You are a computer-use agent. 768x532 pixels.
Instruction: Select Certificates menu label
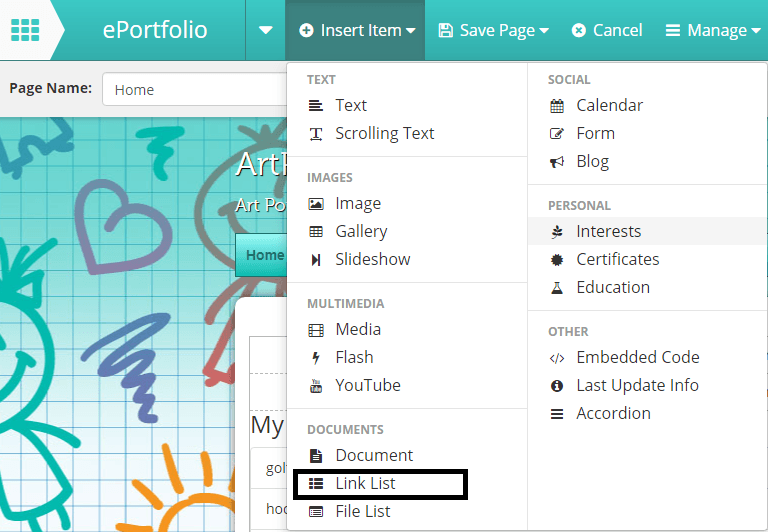click(x=618, y=259)
